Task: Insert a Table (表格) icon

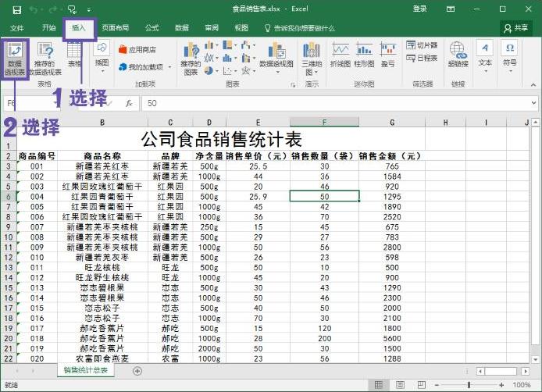Action: coord(74,55)
